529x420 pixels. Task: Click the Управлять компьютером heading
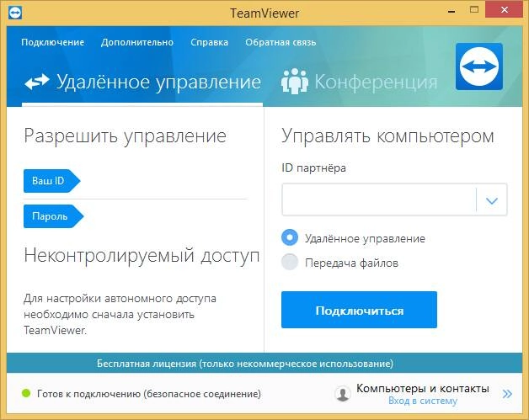click(387, 136)
